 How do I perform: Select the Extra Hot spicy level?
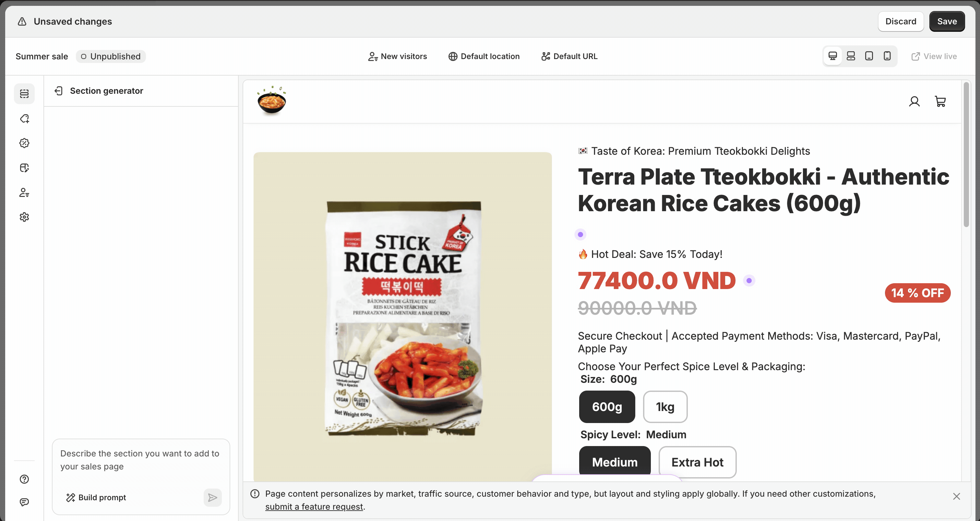[697, 462]
